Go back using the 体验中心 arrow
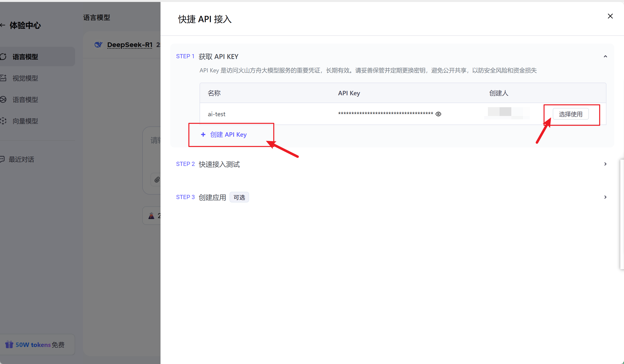Screen dimensions: 624x364 [3, 25]
